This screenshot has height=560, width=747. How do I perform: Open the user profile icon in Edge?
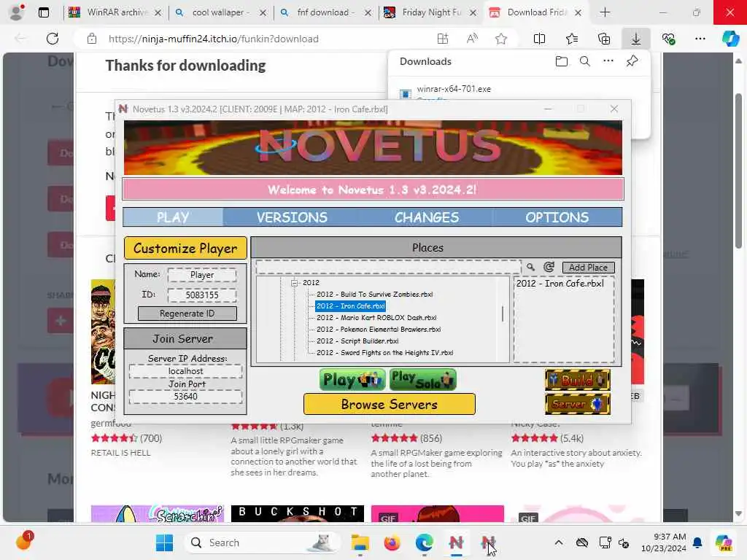coord(17,12)
